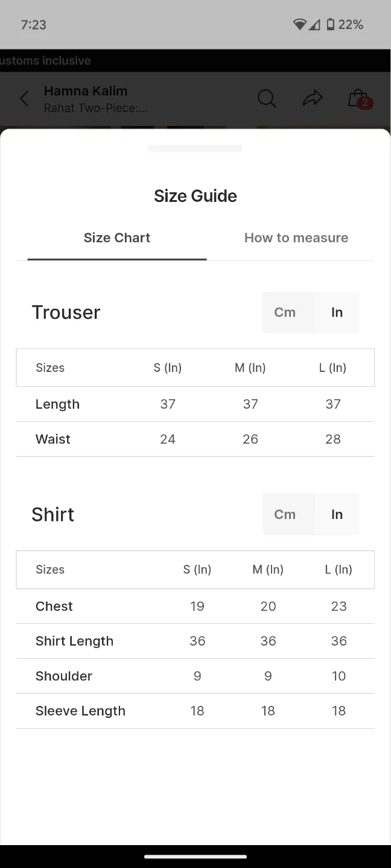Tap the drag handle atop the sheet

tap(195, 148)
